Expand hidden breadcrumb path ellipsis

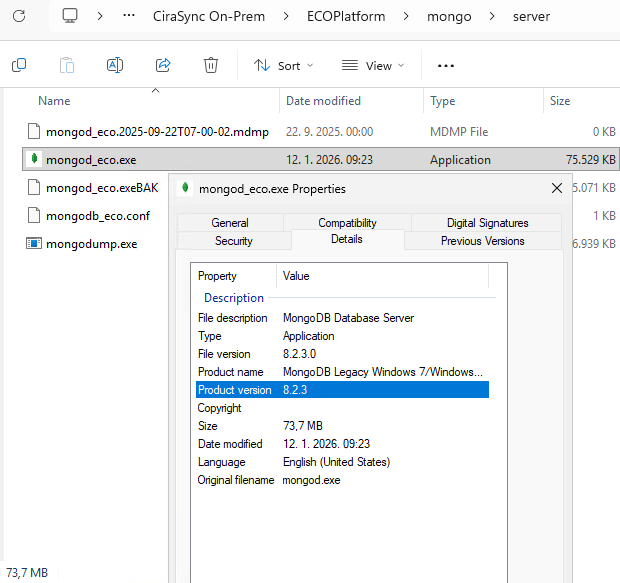pos(129,16)
